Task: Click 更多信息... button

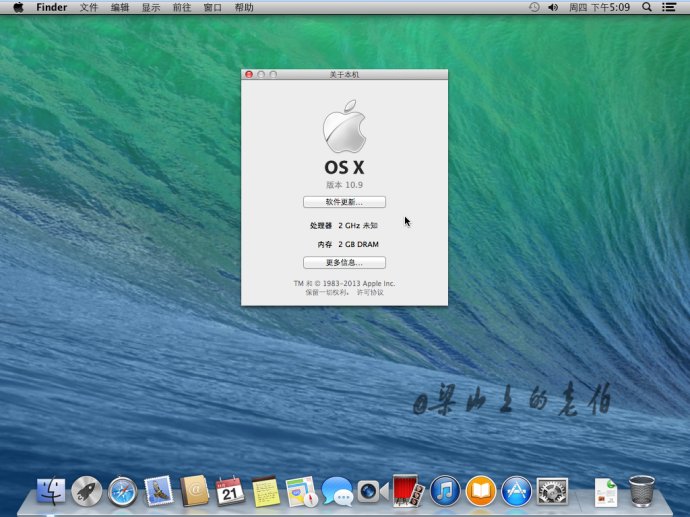Action: pyautogui.click(x=344, y=263)
